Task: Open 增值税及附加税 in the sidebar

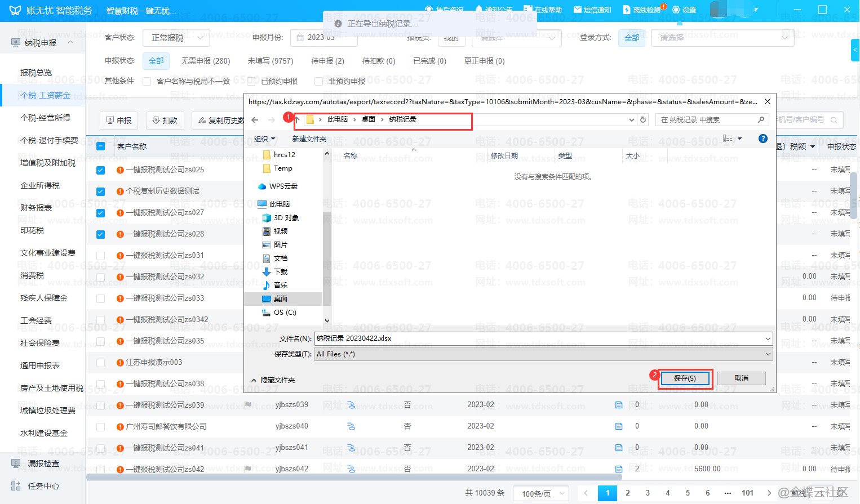Action: coord(48,163)
